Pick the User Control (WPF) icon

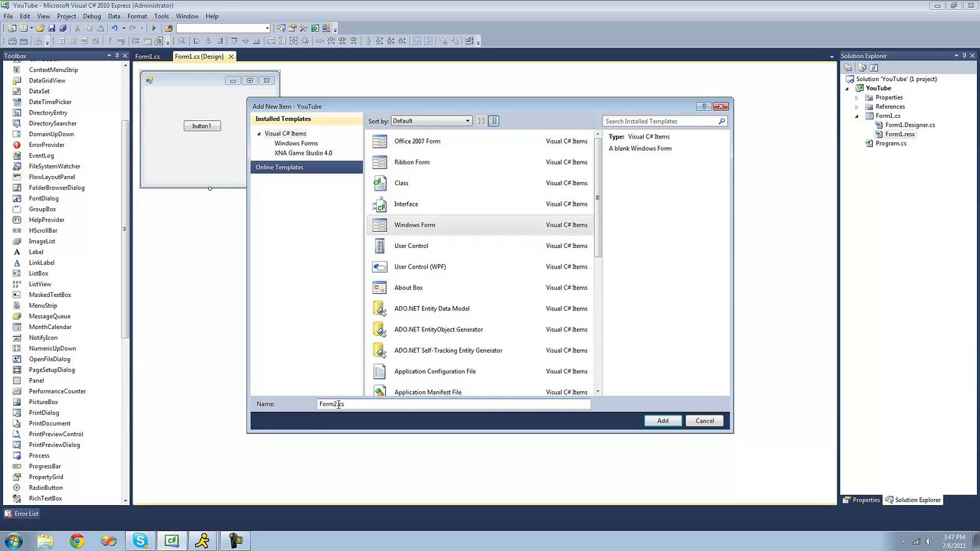379,266
